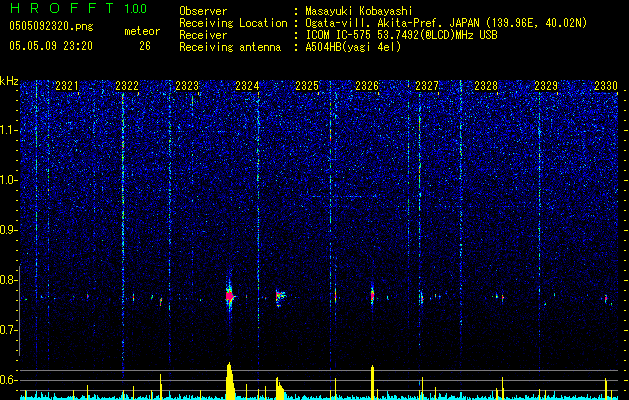629x400 pixels.
Task: Click the 'Receiving Location' label
Action: tap(233, 23)
